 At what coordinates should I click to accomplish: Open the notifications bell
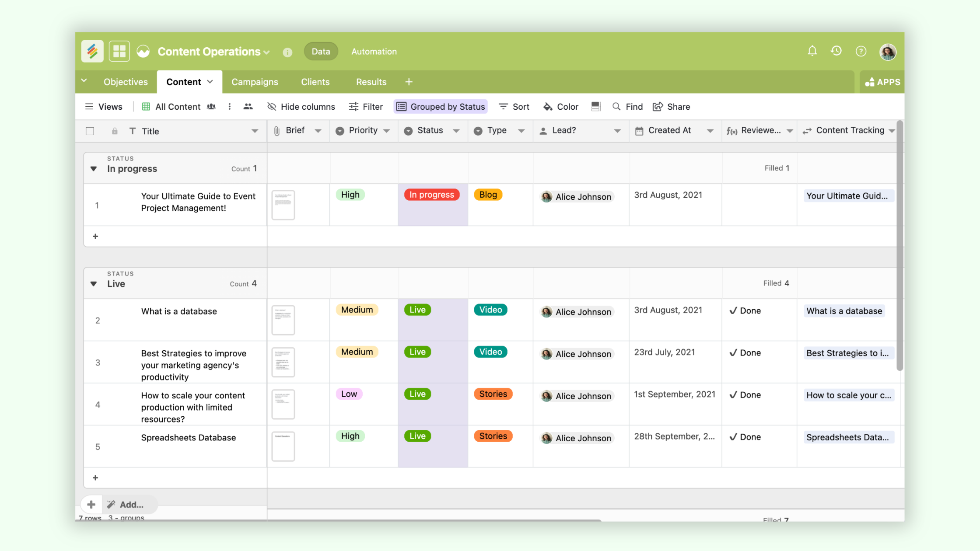pyautogui.click(x=812, y=51)
